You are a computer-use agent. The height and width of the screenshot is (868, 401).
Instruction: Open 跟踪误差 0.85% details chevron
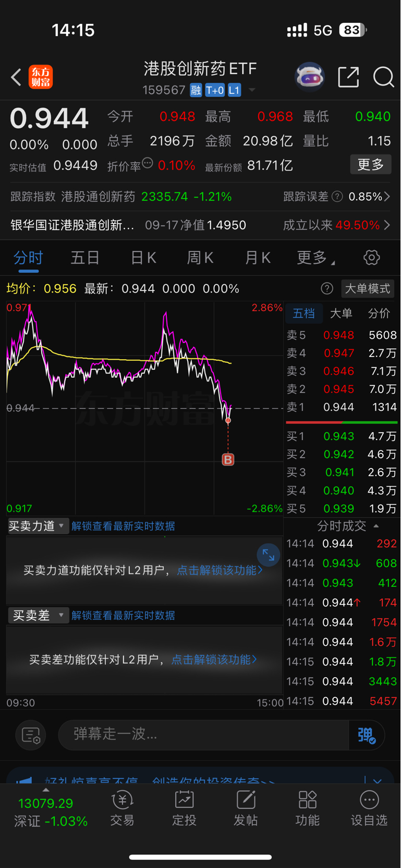[x=387, y=197]
